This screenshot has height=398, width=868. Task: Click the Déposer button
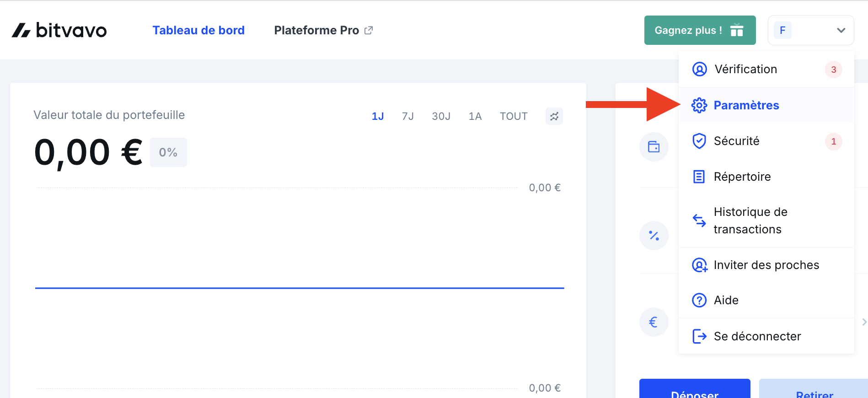pyautogui.click(x=695, y=388)
